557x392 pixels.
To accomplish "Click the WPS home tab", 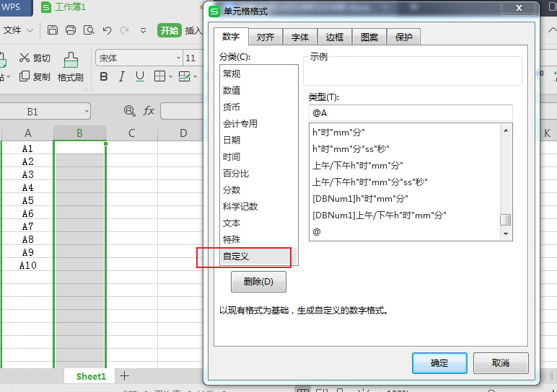I will [x=14, y=7].
